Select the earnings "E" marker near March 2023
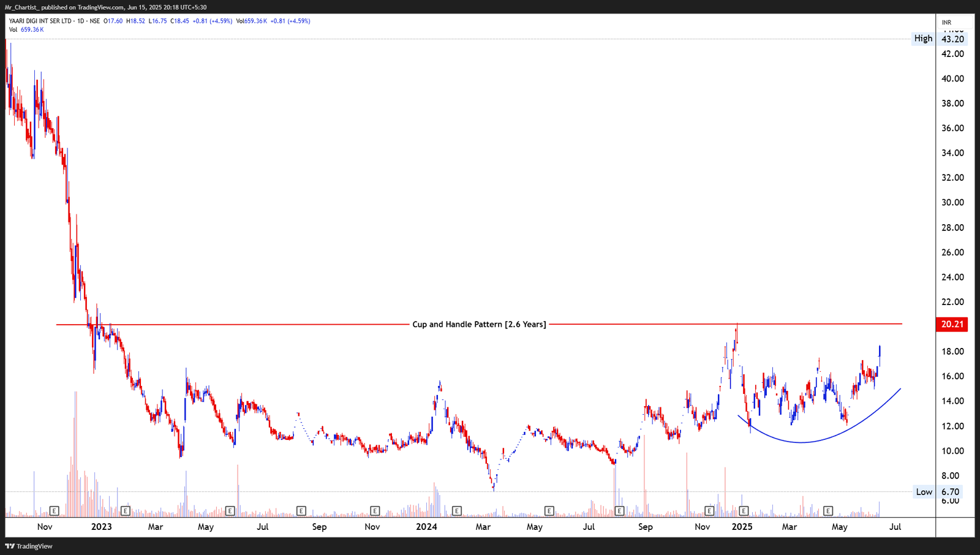The image size is (980, 555). coord(126,510)
